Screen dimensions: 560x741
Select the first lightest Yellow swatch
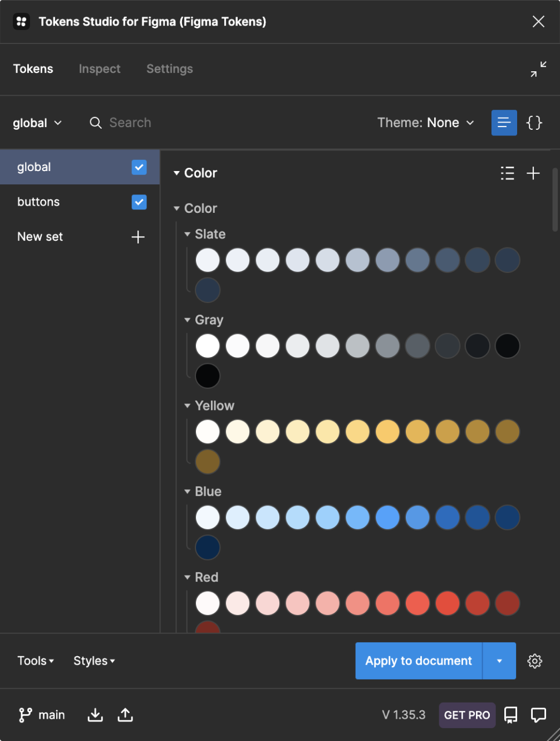pos(208,432)
